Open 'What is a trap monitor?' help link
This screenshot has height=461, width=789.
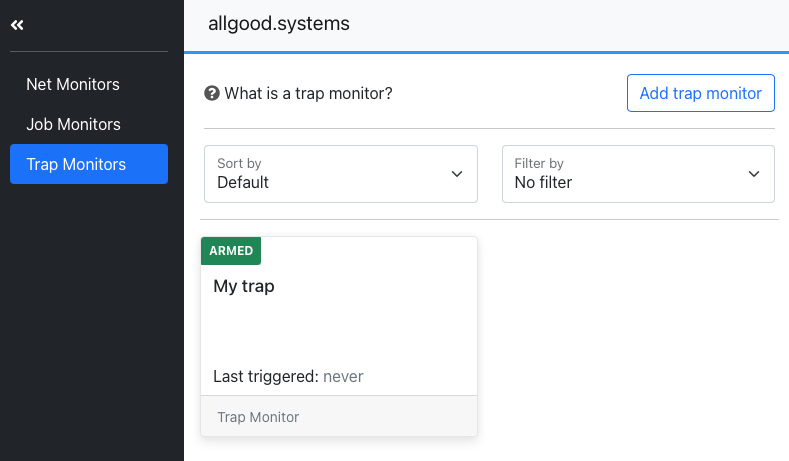[308, 93]
